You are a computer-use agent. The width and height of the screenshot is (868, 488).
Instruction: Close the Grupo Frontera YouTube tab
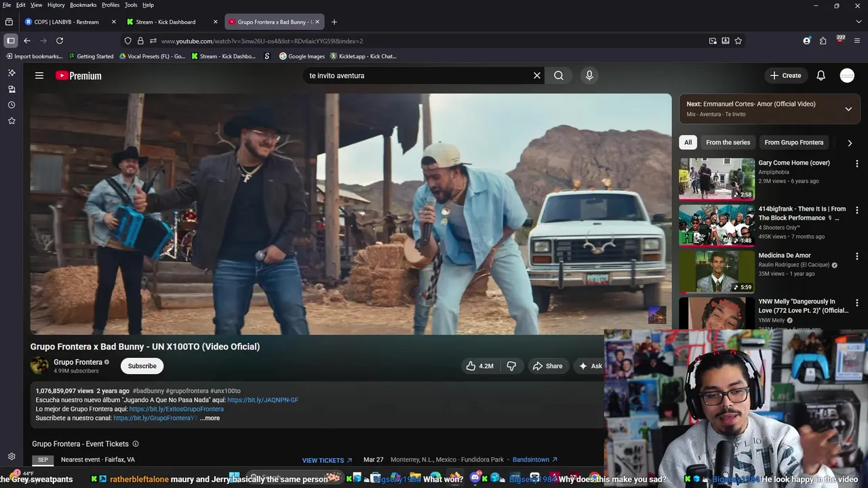317,22
